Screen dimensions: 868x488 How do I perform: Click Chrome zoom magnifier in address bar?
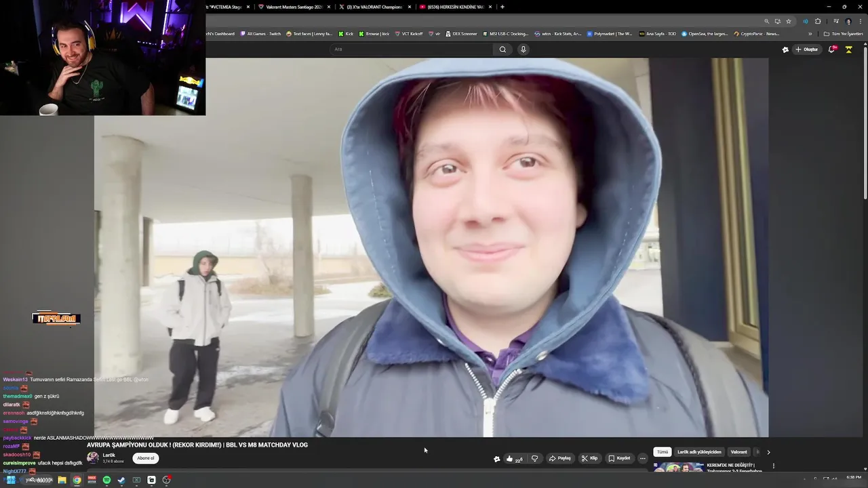click(x=767, y=21)
